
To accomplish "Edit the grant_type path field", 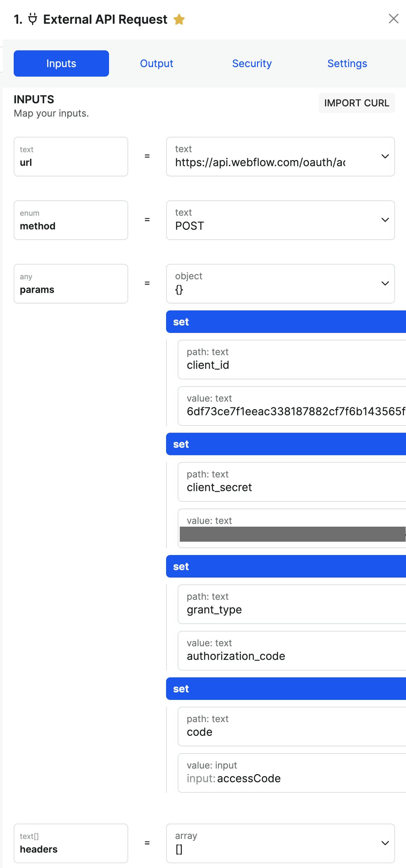I will [x=291, y=604].
